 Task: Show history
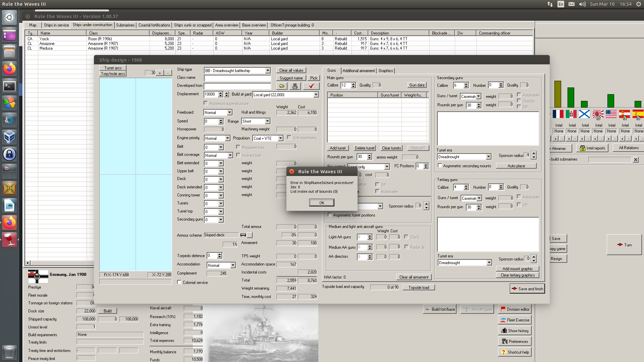point(515,330)
